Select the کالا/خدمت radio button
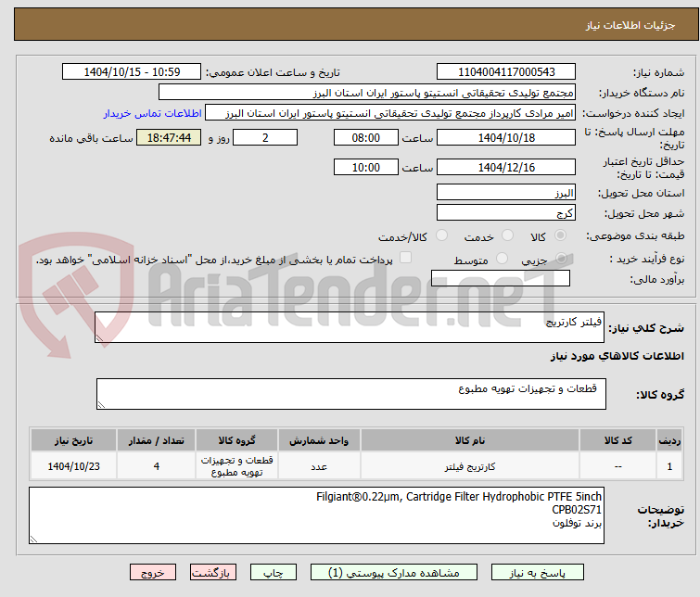 click(x=441, y=235)
